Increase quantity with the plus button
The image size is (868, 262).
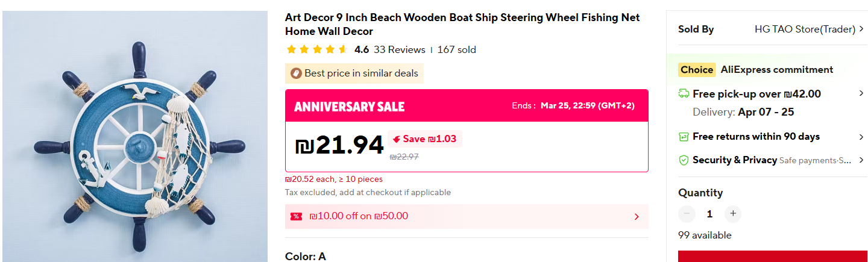[732, 214]
